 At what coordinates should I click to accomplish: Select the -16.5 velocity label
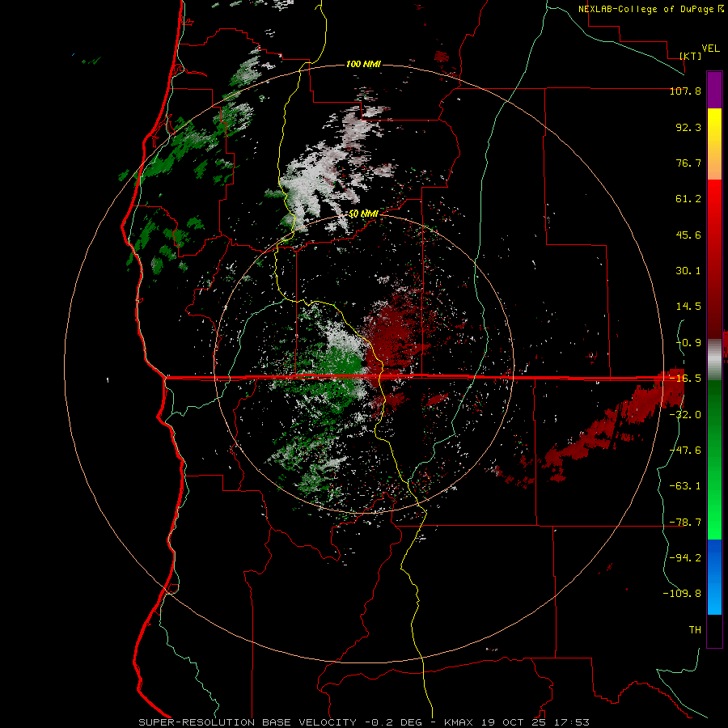pos(685,379)
